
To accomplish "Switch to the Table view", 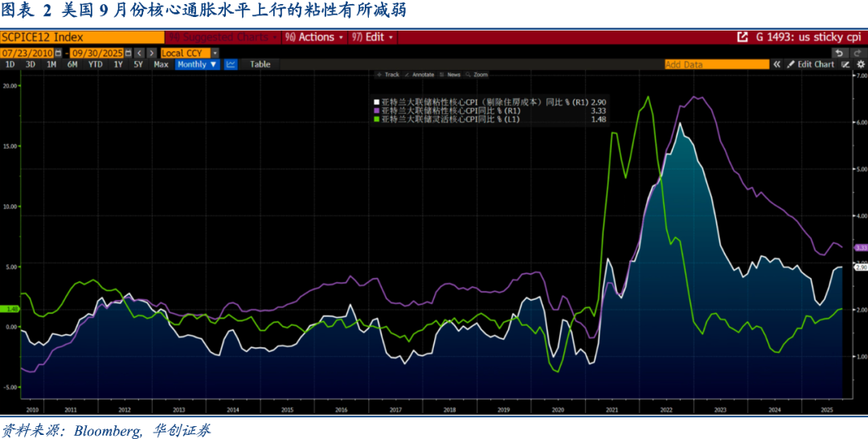I will (x=260, y=64).
